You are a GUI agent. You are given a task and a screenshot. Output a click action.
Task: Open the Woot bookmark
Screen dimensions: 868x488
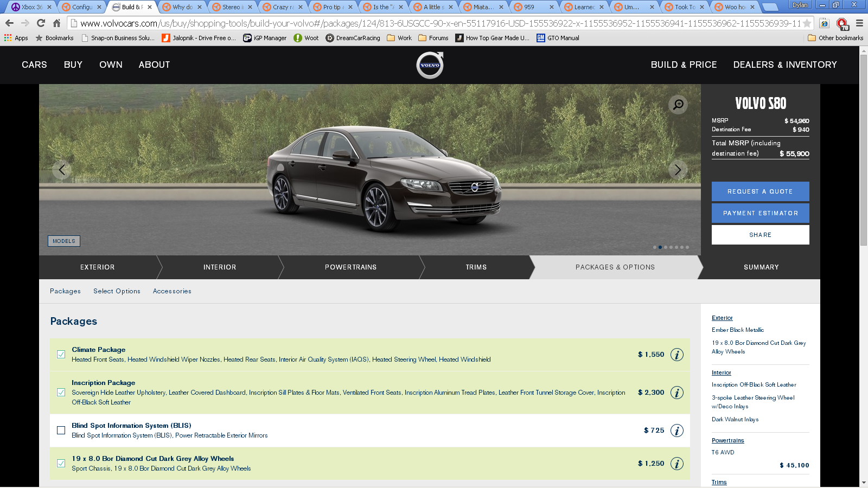pos(306,38)
